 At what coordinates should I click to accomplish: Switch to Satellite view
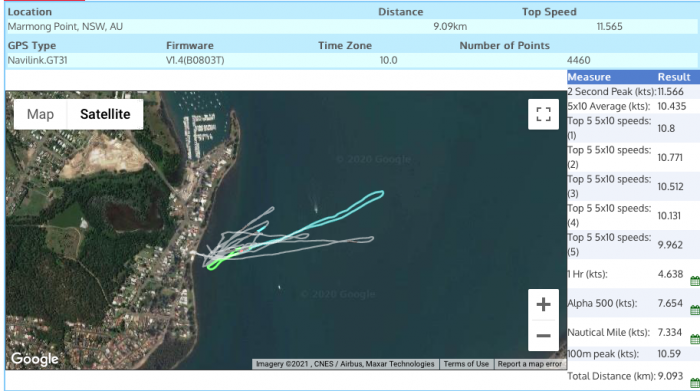point(105,114)
